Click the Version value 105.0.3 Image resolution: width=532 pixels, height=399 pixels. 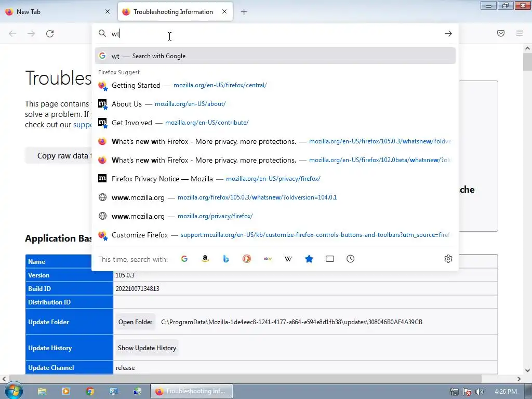pyautogui.click(x=125, y=275)
